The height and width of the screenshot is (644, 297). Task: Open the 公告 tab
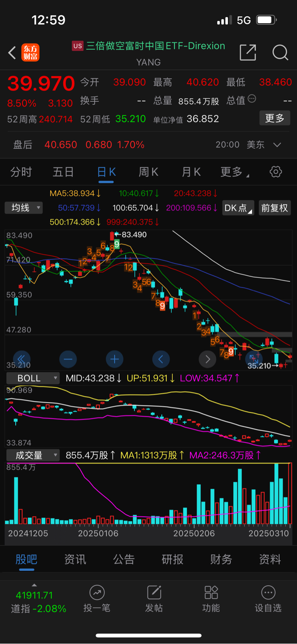click(x=124, y=559)
